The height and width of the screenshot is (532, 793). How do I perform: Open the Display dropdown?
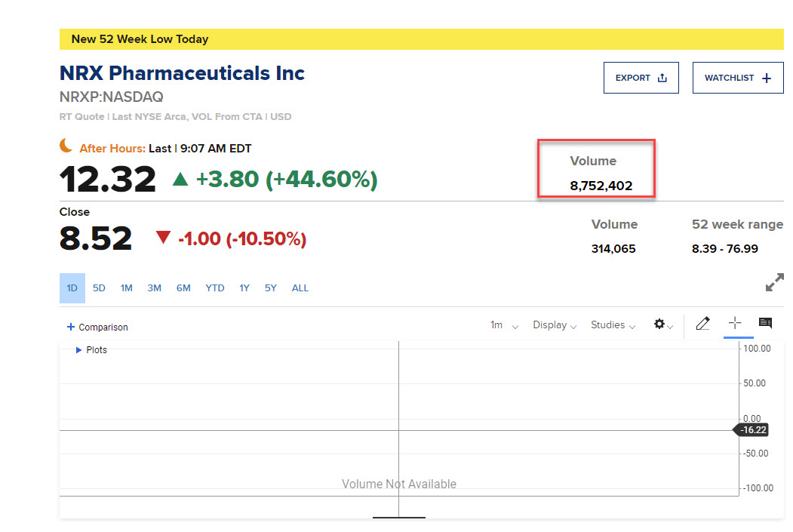[555, 325]
